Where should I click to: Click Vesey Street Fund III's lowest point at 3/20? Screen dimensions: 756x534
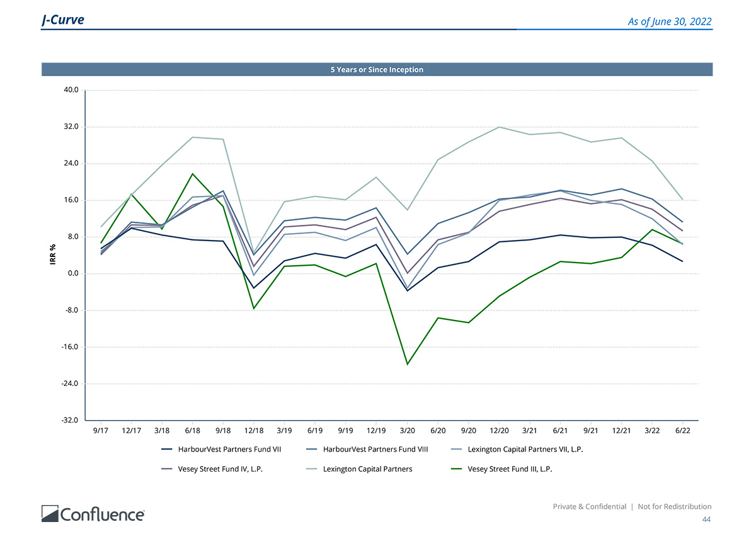[407, 364]
